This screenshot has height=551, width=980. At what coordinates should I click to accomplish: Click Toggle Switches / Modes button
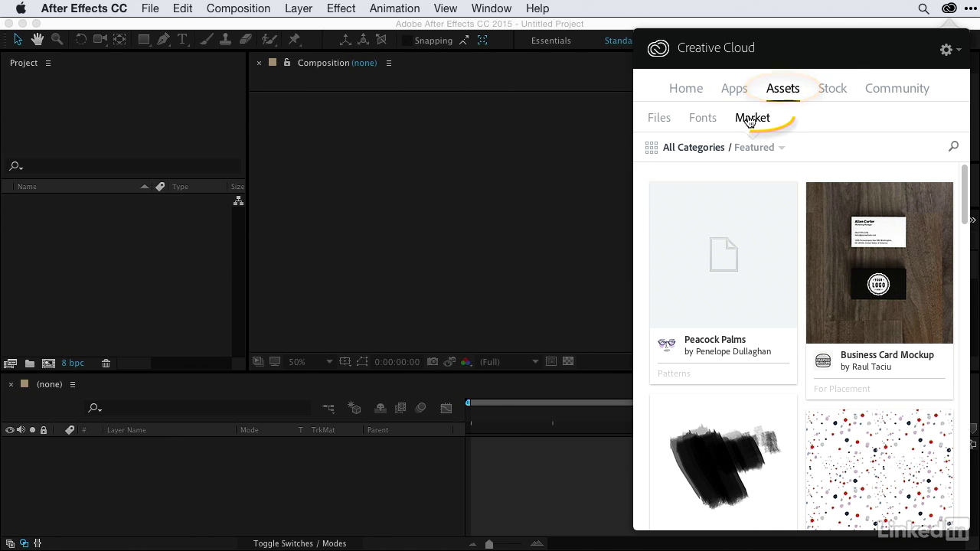300,543
